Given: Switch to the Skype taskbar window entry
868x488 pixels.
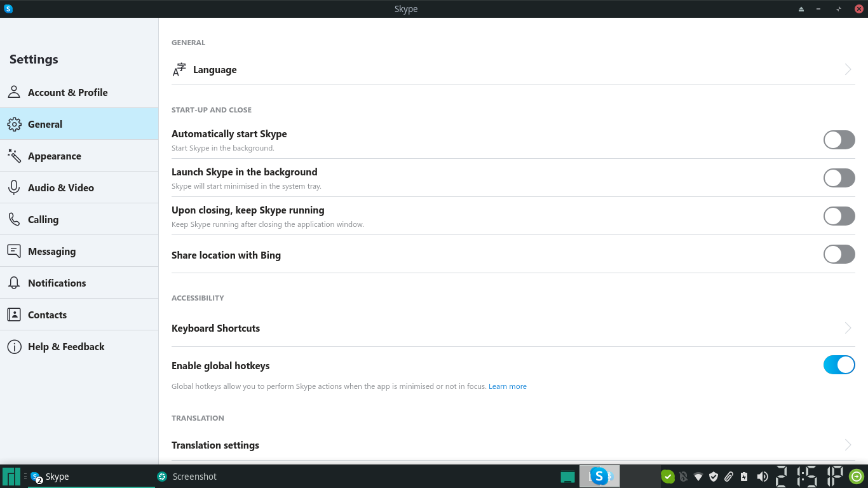Looking at the screenshot, I should (x=91, y=477).
